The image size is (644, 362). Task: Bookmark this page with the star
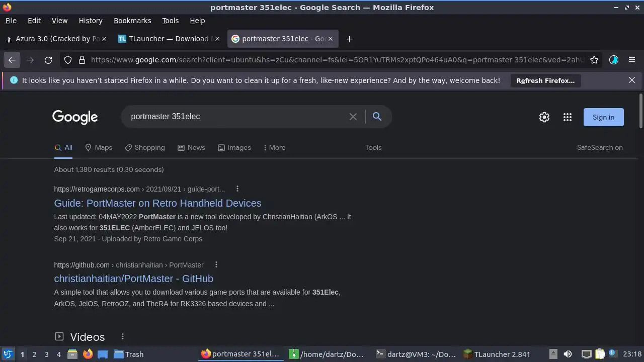tap(594, 60)
